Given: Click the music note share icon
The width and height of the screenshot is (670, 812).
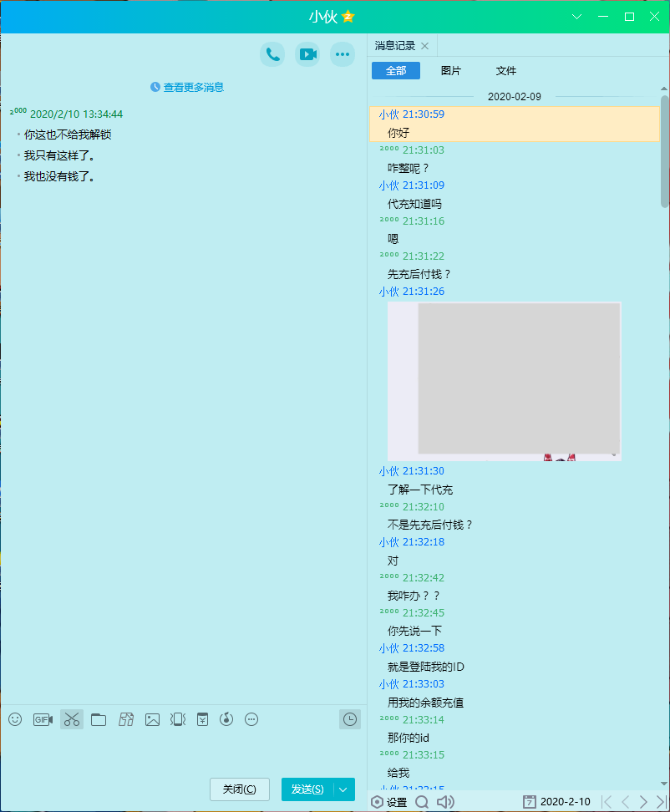Looking at the screenshot, I should (226, 719).
